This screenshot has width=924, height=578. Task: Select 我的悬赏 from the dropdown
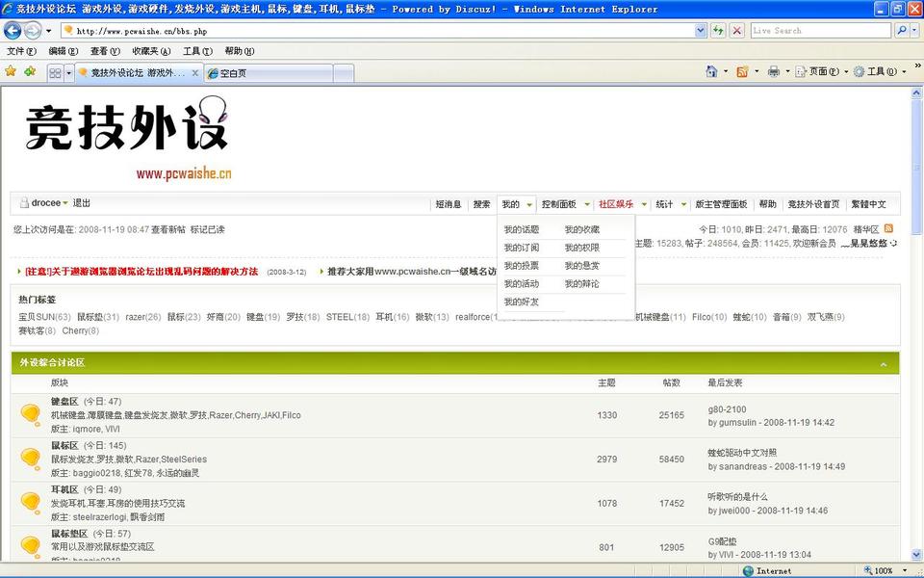[x=581, y=266]
